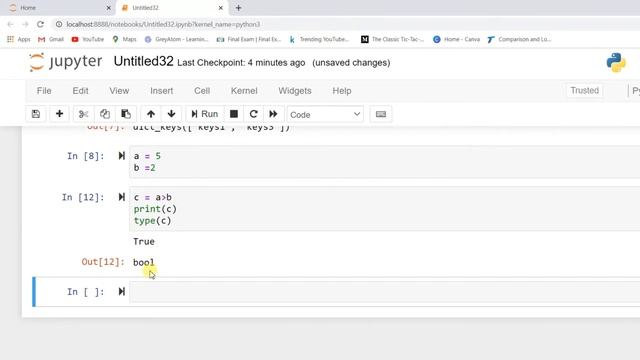
Task: Open The Classic Tic-Tac bookmark
Action: pos(393,39)
